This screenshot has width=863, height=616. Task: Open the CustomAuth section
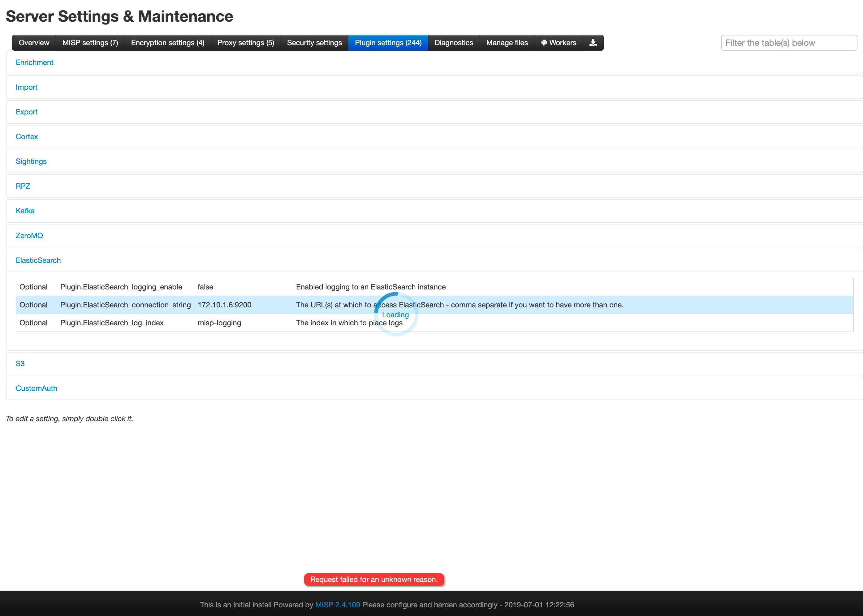36,388
